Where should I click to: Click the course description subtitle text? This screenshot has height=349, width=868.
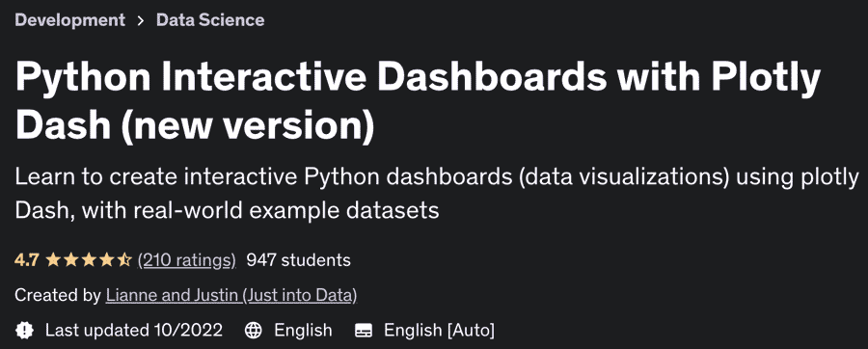pos(437,194)
